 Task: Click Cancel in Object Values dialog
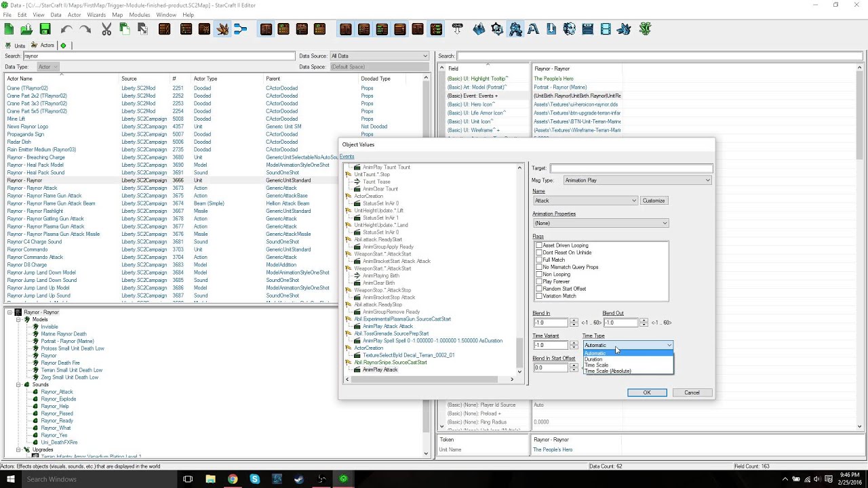click(692, 392)
